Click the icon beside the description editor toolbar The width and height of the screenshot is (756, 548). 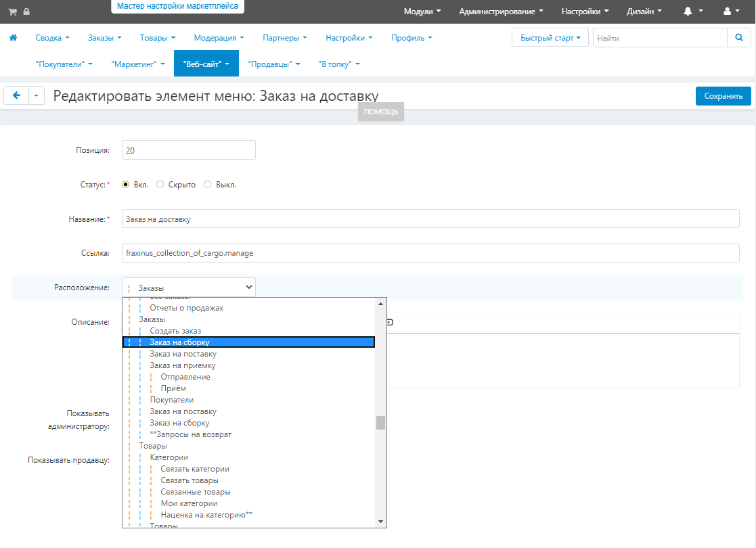point(390,323)
